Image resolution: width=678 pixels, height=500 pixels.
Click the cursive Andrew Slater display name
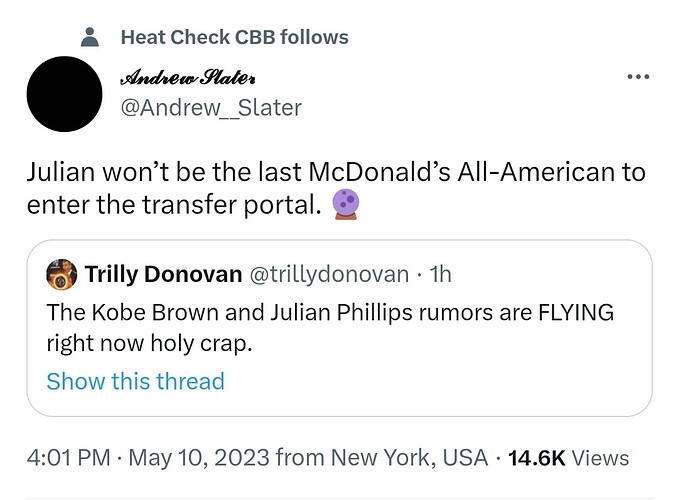pyautogui.click(x=188, y=77)
